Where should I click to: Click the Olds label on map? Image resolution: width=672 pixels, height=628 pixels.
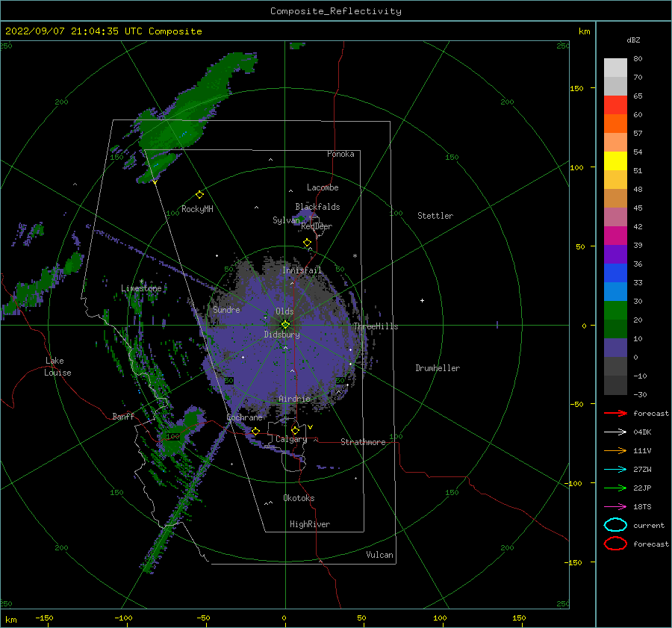click(284, 311)
